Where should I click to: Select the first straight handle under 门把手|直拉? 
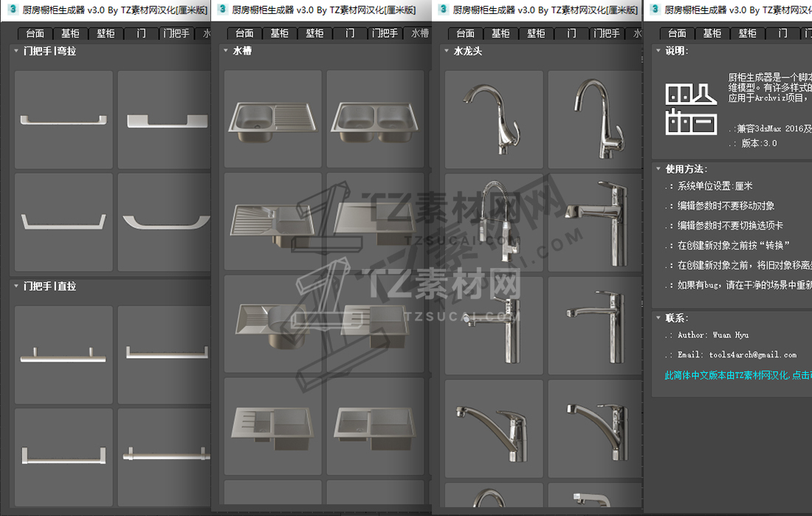(x=63, y=354)
